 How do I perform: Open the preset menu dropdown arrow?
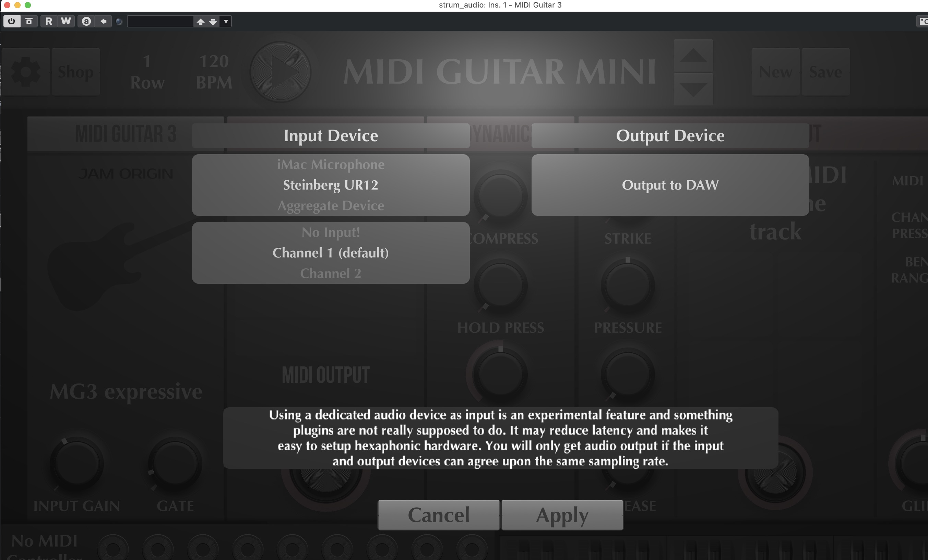[226, 22]
